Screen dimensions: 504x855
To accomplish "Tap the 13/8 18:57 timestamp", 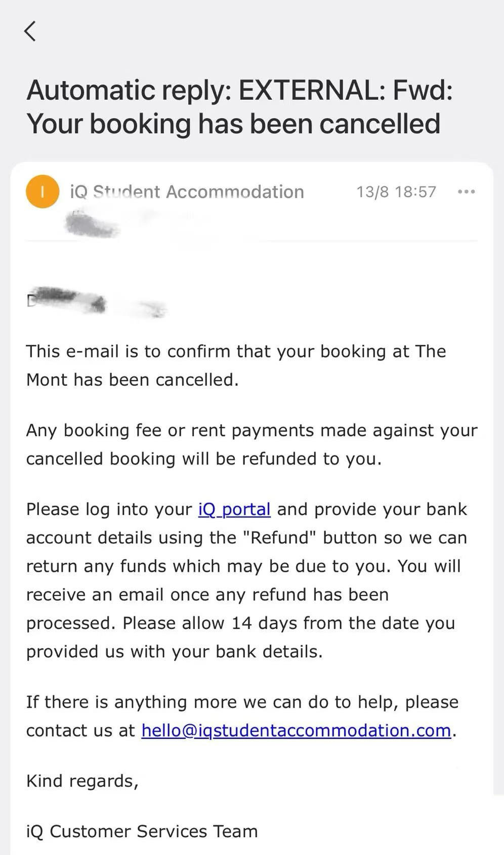I will tap(396, 192).
